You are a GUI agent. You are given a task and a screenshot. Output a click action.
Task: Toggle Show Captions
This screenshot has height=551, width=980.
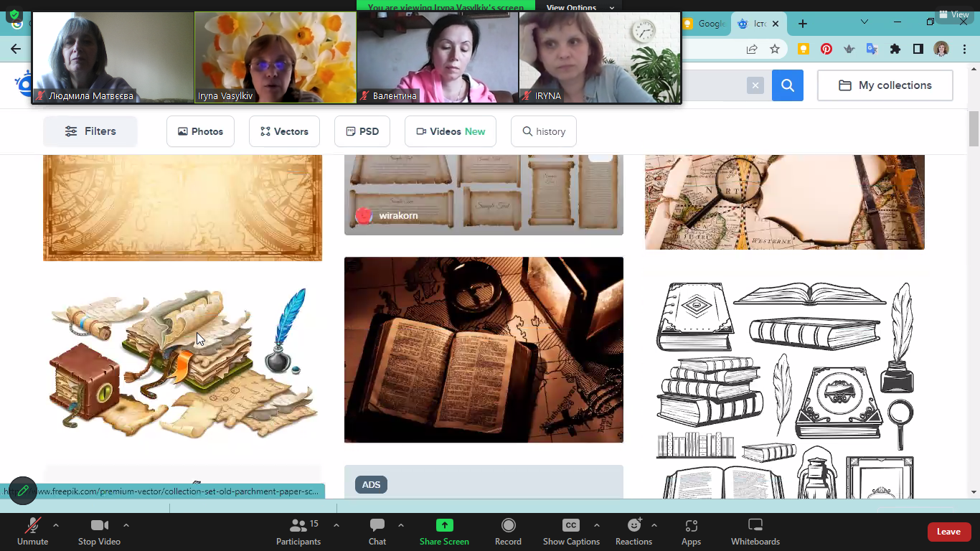[x=571, y=532]
